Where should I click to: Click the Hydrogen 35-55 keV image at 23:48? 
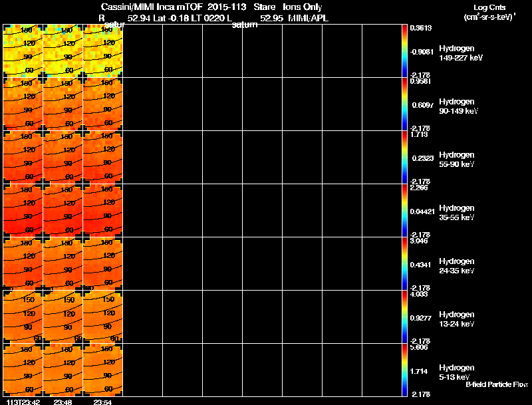(x=63, y=211)
